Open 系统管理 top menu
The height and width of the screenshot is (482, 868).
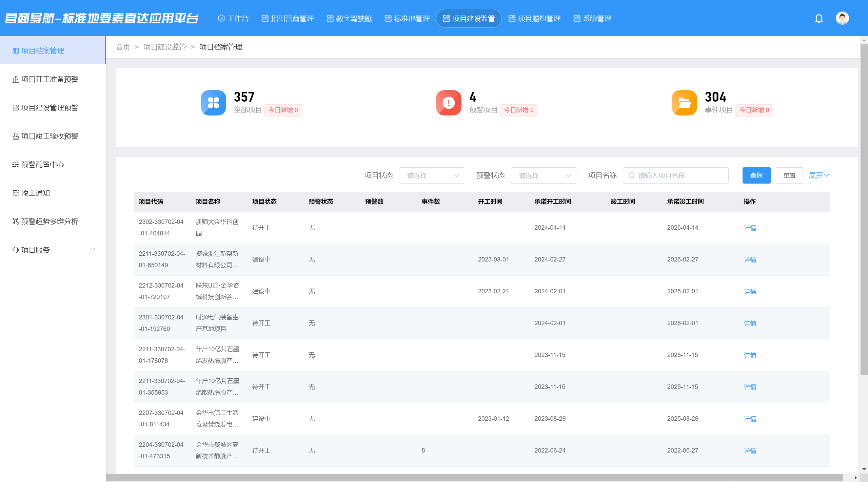593,18
